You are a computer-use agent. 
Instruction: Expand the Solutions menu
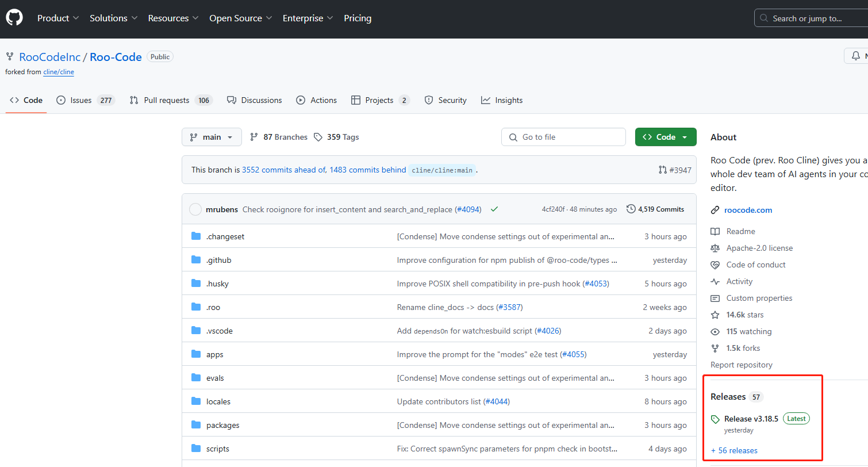[113, 18]
